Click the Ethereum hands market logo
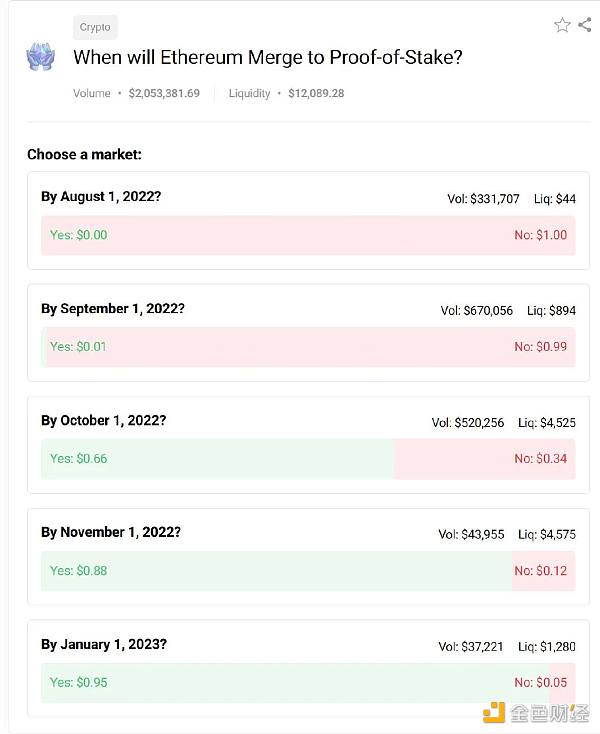This screenshot has width=600, height=734. [x=41, y=57]
